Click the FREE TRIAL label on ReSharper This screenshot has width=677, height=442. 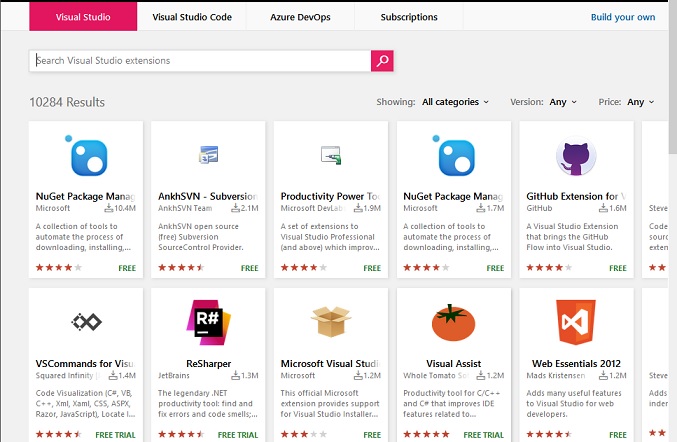click(238, 435)
